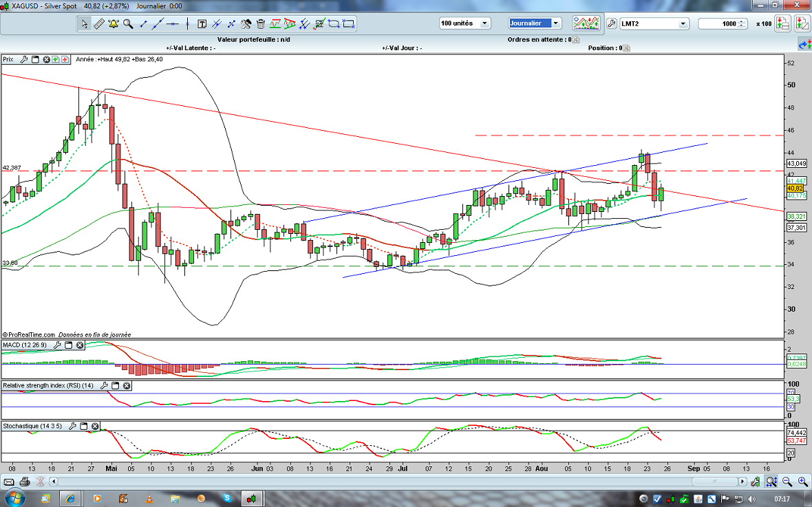Select the ruler measurement tool
Viewport: 812px width, 507px height.
pyautogui.click(x=98, y=23)
